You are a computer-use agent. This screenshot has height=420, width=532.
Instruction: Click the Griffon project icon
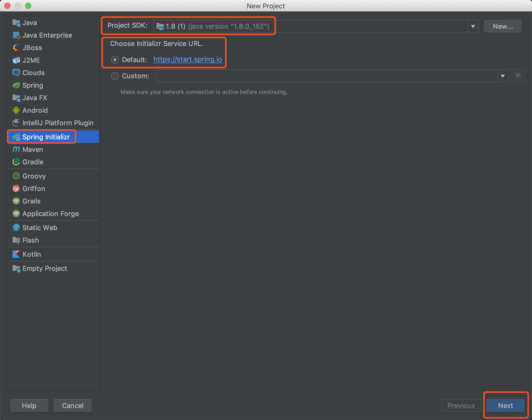16,189
